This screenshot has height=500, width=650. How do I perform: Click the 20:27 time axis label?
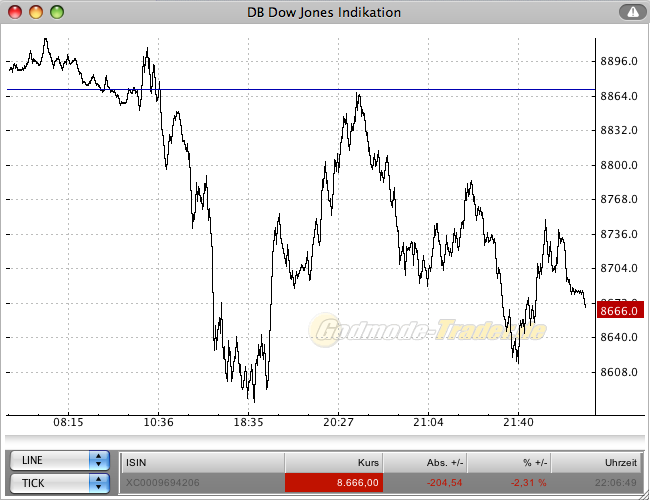tap(338, 422)
